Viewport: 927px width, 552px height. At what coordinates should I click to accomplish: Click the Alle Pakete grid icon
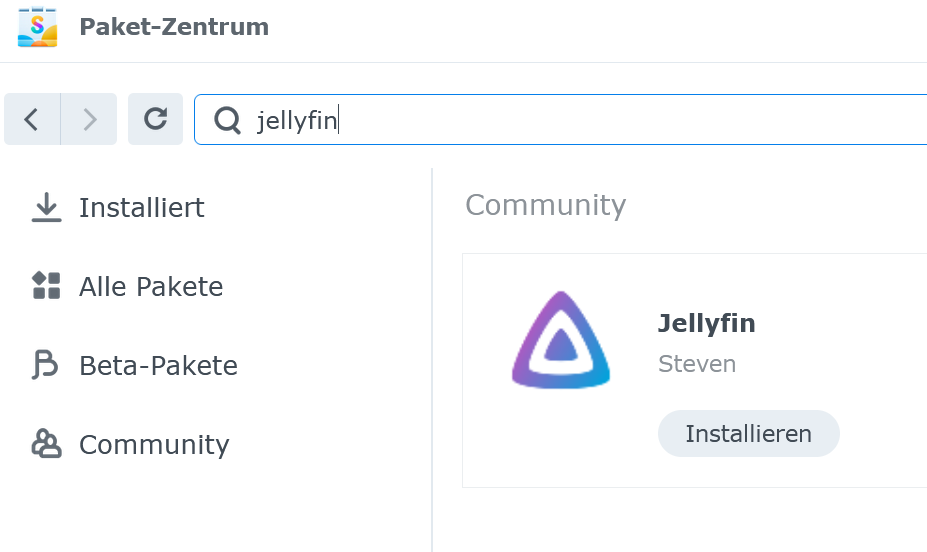pyautogui.click(x=46, y=286)
